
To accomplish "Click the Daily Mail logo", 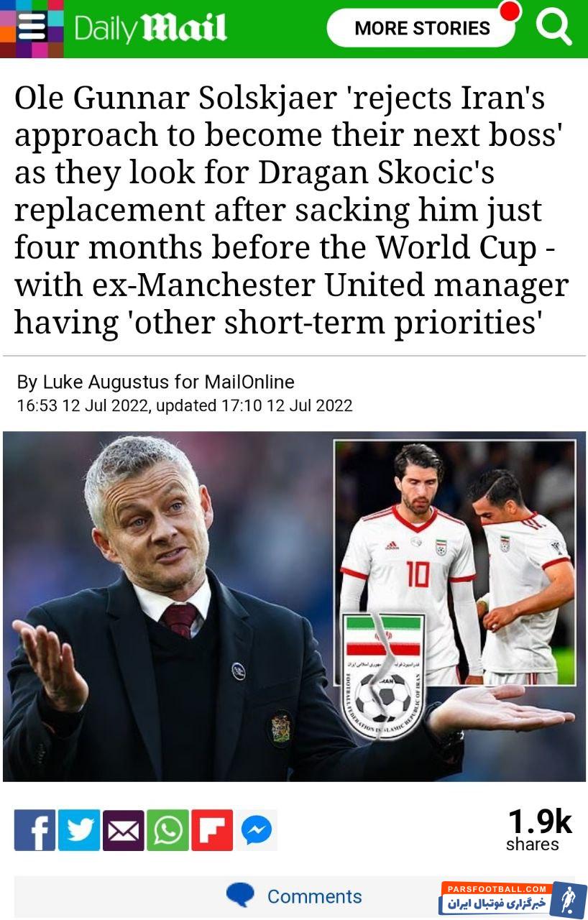I will pyautogui.click(x=150, y=29).
